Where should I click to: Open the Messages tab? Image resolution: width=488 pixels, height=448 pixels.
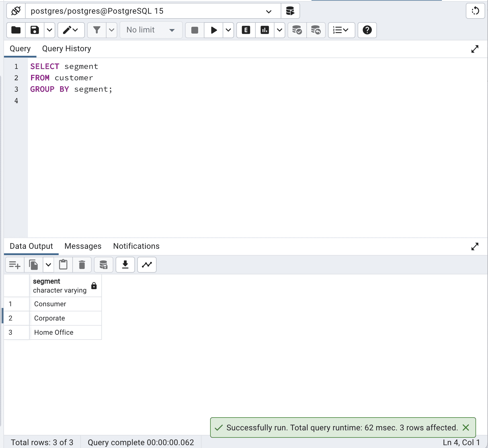pos(83,246)
